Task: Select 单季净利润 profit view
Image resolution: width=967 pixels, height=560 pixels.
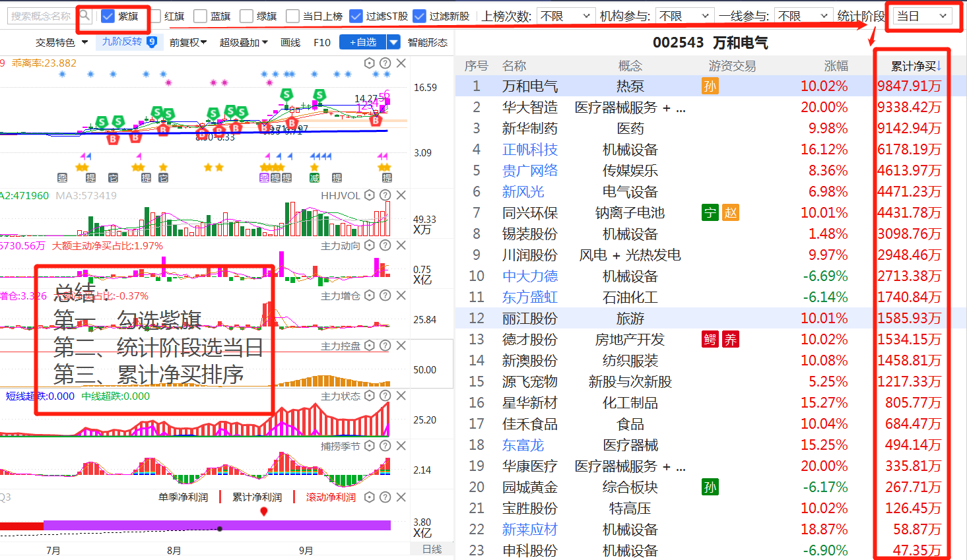Action: 183,497
